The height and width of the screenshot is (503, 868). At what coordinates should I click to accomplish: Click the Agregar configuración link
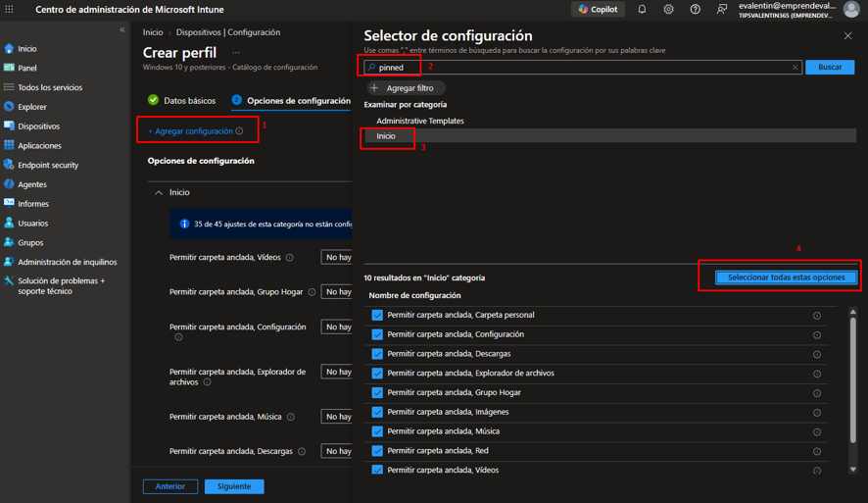click(x=190, y=131)
